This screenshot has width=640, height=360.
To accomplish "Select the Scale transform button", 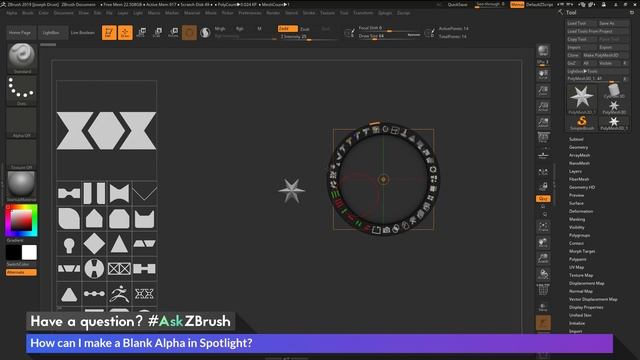I will click(157, 33).
